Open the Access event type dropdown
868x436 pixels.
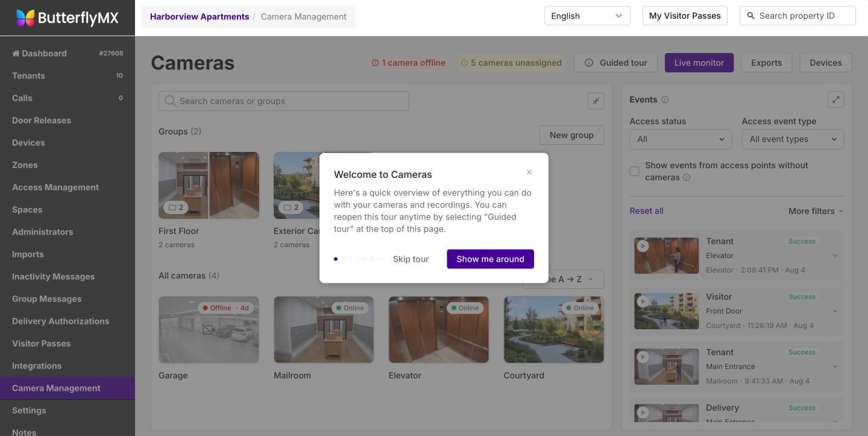pos(793,139)
